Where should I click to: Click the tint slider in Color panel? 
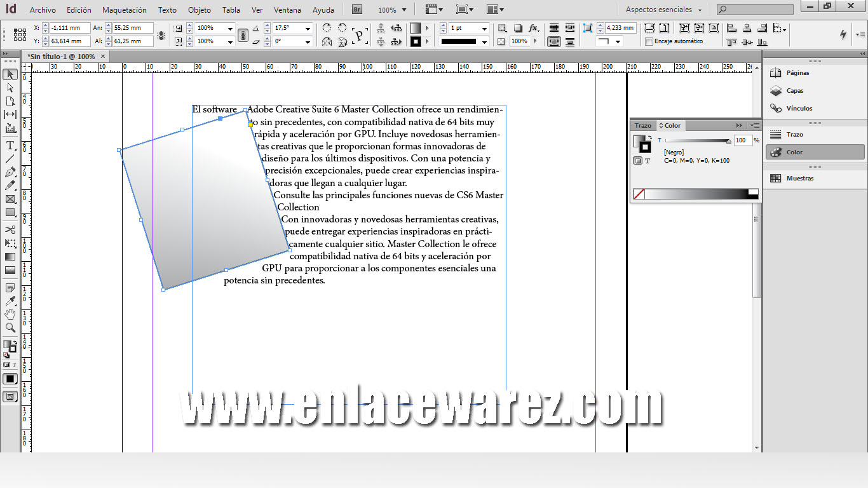click(698, 141)
